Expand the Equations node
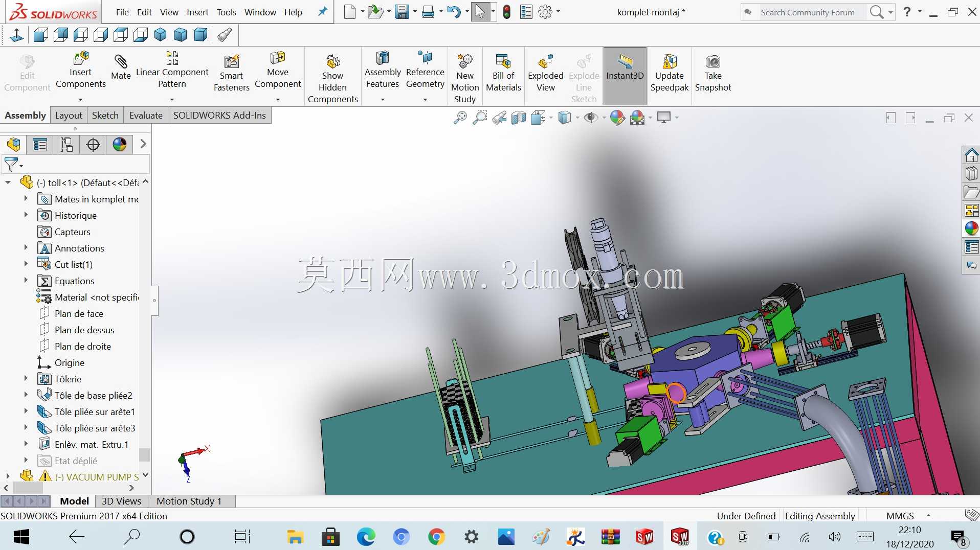The width and height of the screenshot is (980, 550). pos(26,281)
